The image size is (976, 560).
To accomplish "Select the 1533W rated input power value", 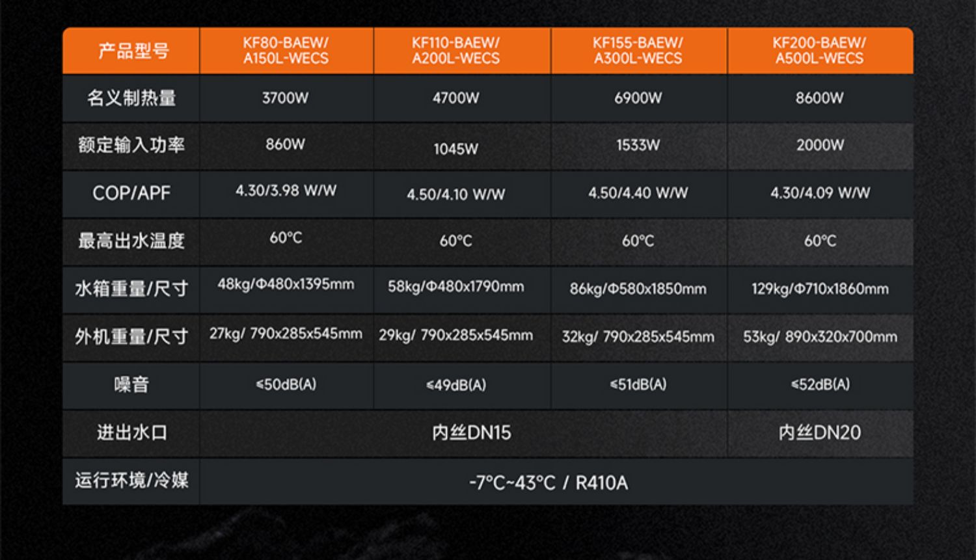I will pyautogui.click(x=638, y=145).
